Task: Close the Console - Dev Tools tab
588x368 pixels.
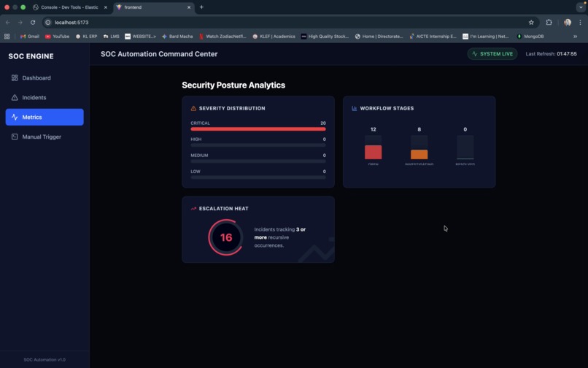Action: (x=105, y=7)
